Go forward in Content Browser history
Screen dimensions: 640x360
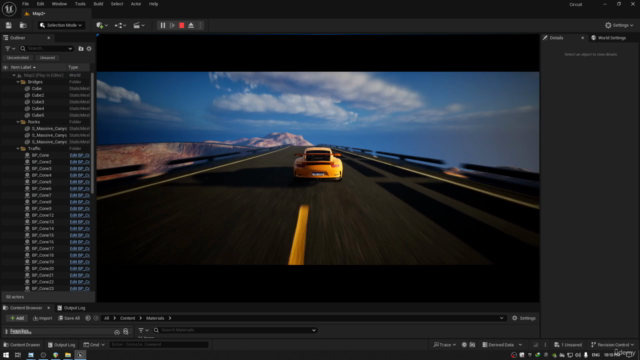(x=96, y=318)
